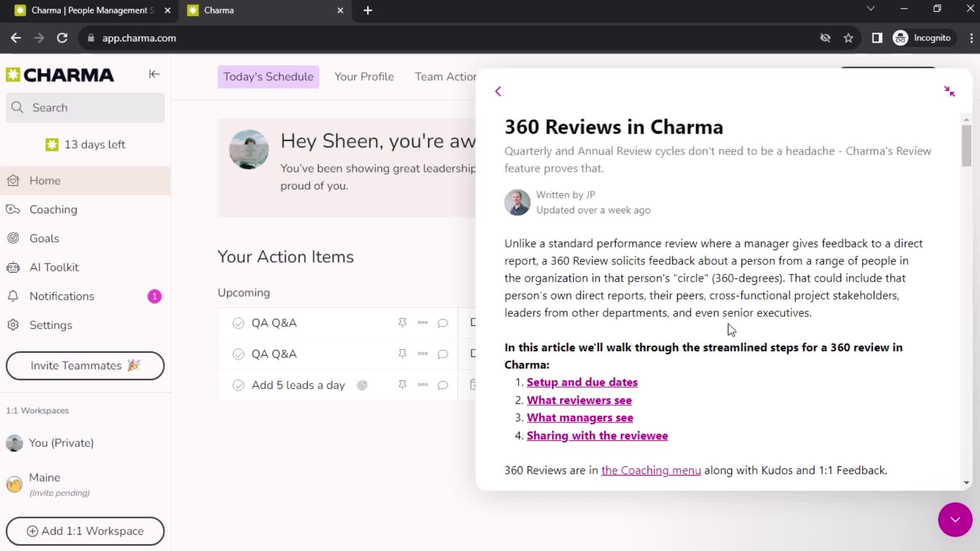Reload the browser page

pyautogui.click(x=62, y=38)
